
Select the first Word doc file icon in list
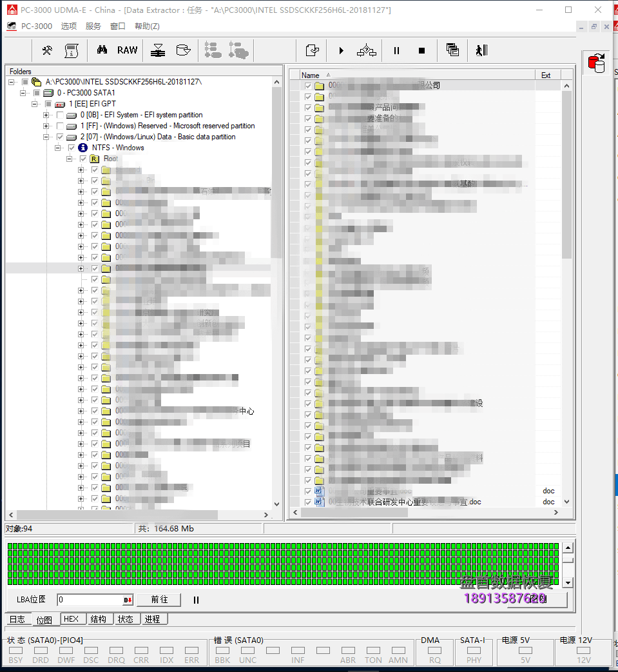click(x=320, y=491)
